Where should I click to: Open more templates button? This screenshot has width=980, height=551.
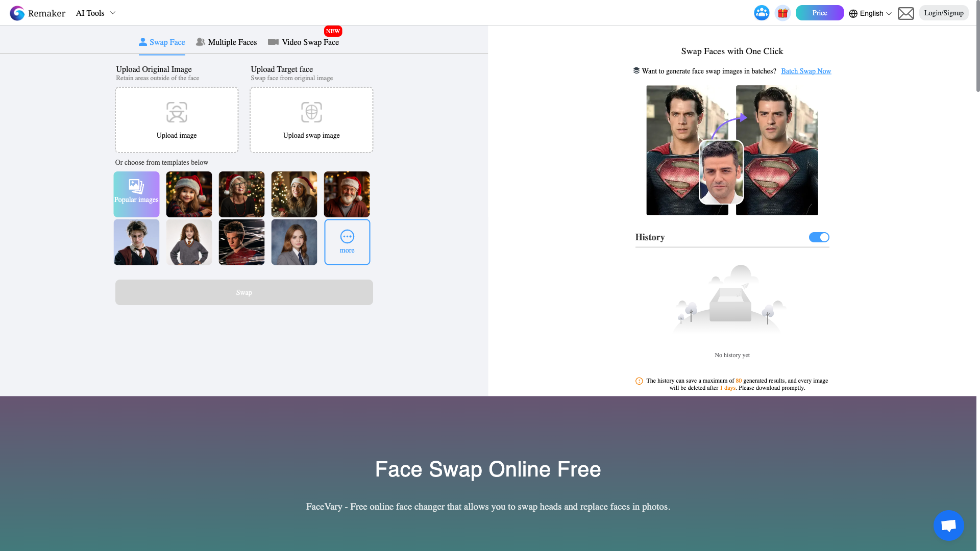coord(347,242)
